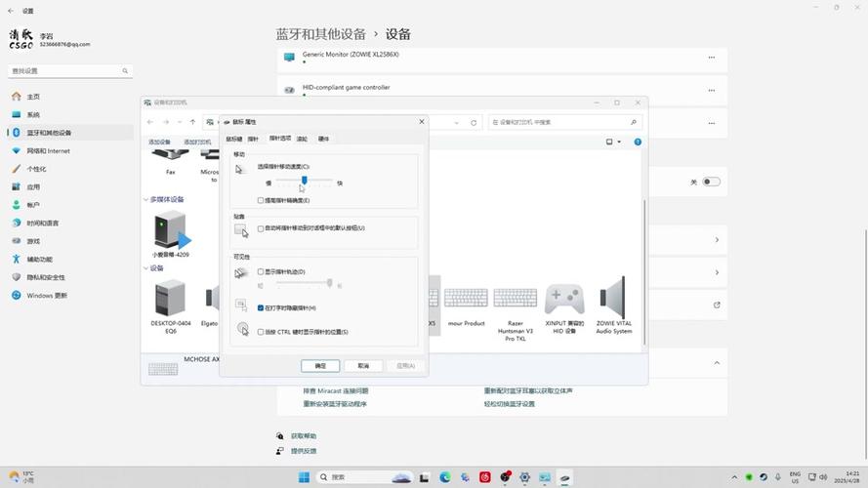Select the Razer Huntsman V3 Pro TKL keyboard

tap(515, 312)
